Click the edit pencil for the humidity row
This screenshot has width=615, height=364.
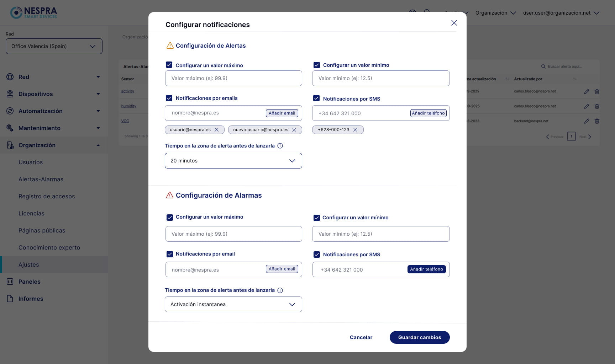pos(587,106)
